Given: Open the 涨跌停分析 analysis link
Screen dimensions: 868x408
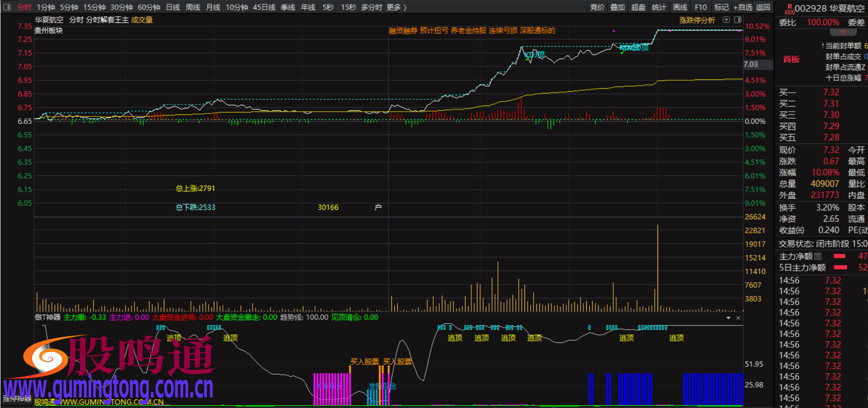Looking at the screenshot, I should click(697, 20).
